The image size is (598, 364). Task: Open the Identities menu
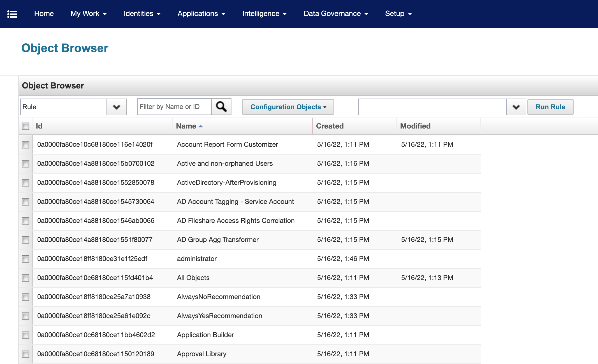point(142,14)
